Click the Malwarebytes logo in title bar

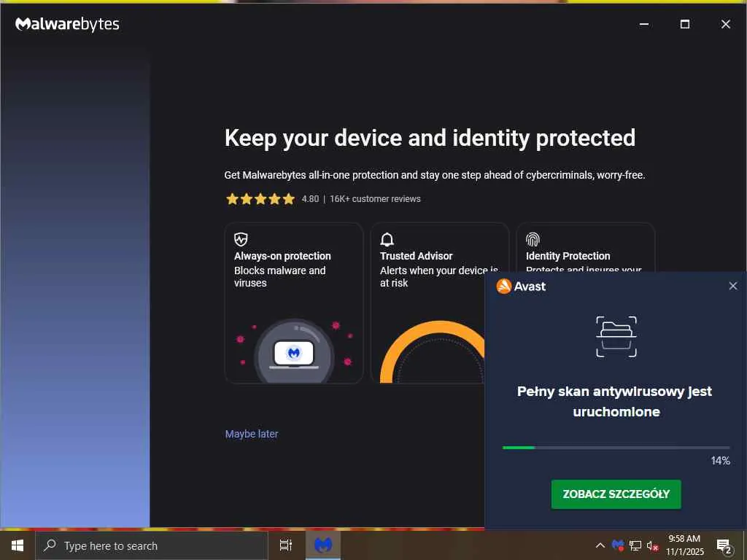click(x=67, y=24)
